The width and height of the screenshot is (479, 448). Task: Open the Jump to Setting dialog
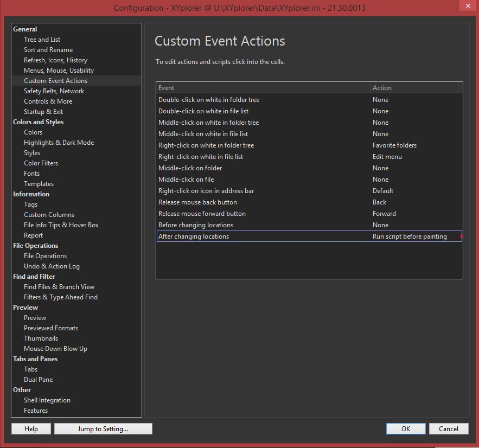click(x=103, y=428)
